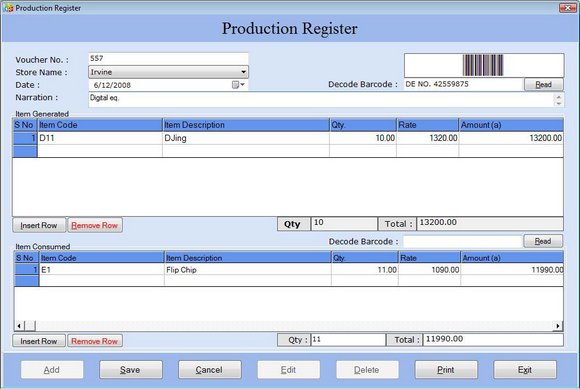The height and width of the screenshot is (389, 580).
Task: Select the 10.00 quantity cell
Action: point(363,138)
